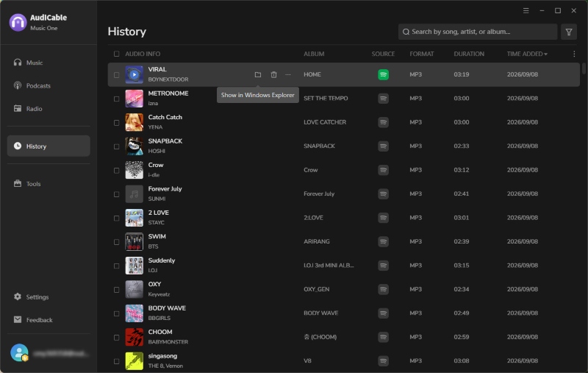Open the singasong album art thumbnail
The height and width of the screenshot is (373, 588).
click(134, 361)
